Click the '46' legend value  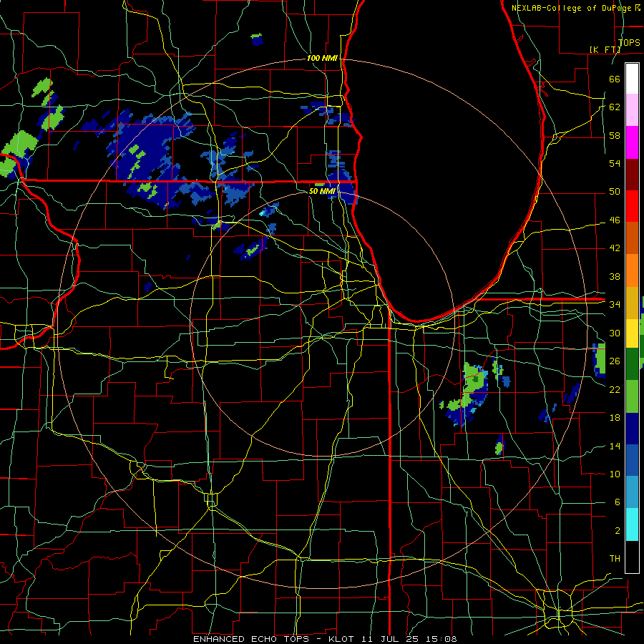[615, 220]
